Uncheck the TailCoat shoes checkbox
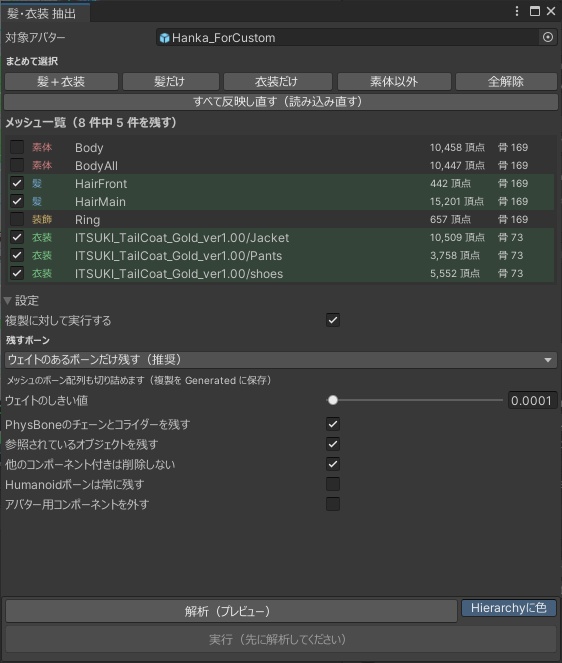Screen dimensions: 562x663 [x=17, y=273]
